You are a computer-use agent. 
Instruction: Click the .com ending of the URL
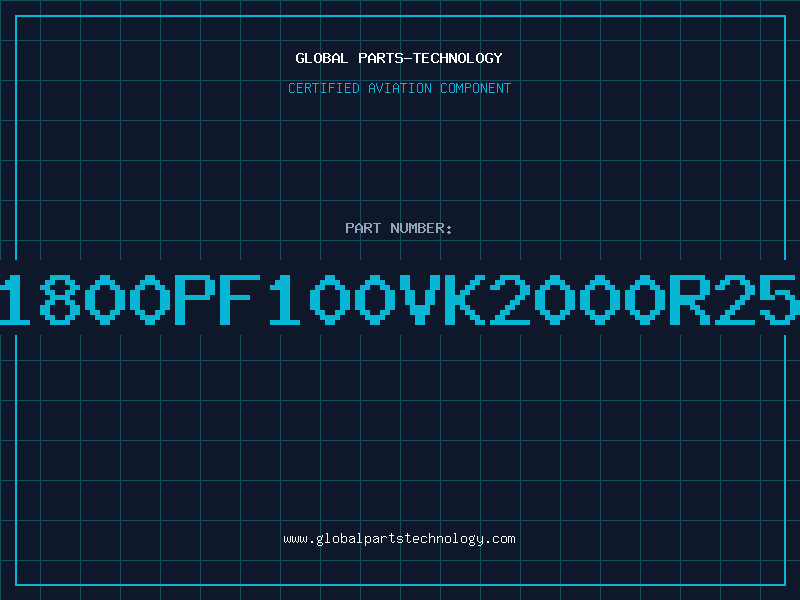499,539
